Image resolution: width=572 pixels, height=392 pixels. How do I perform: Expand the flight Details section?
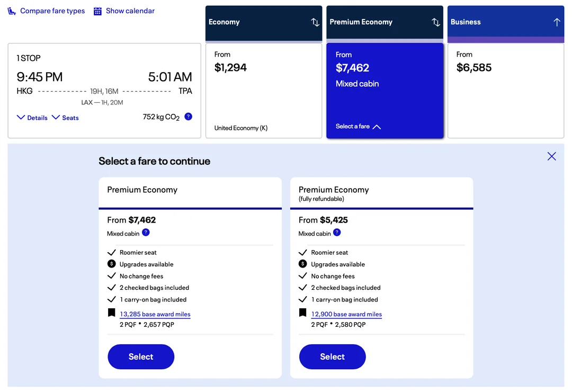coord(32,118)
